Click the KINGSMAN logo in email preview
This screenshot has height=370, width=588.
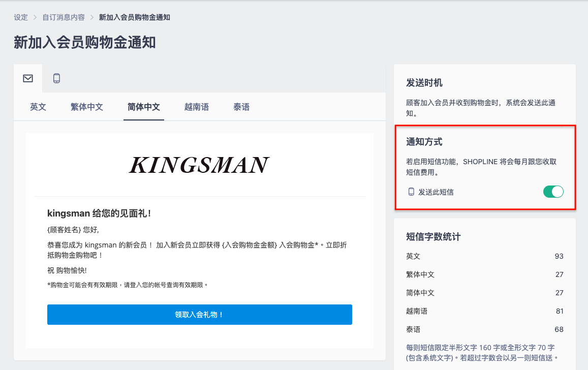(199, 165)
